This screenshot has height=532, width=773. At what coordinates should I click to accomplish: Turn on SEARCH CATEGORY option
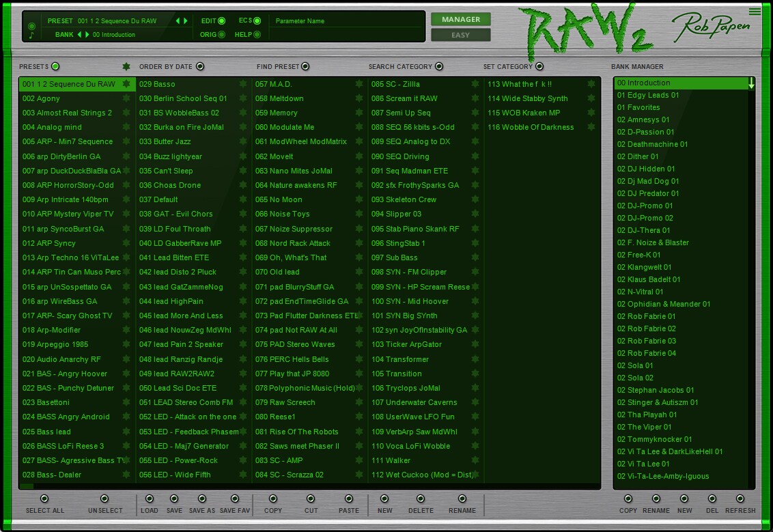[x=439, y=66]
